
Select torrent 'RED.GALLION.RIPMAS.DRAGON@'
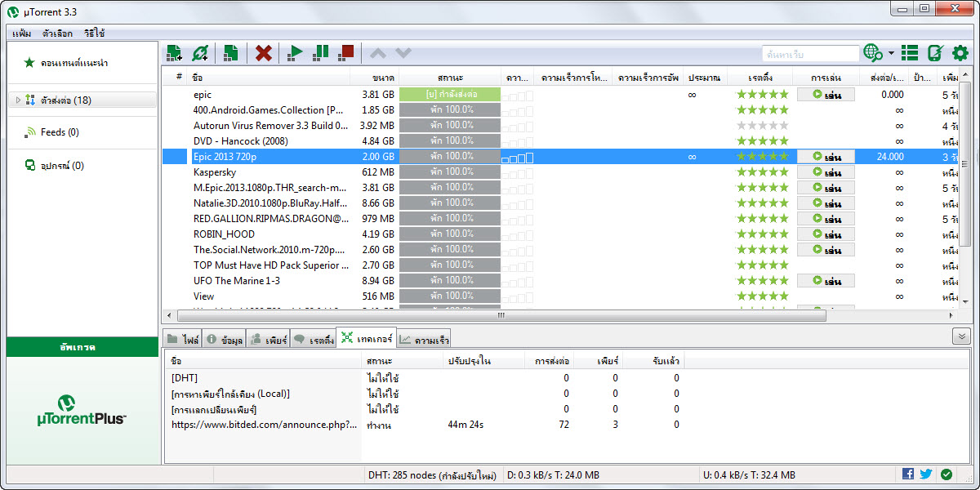pyautogui.click(x=270, y=219)
